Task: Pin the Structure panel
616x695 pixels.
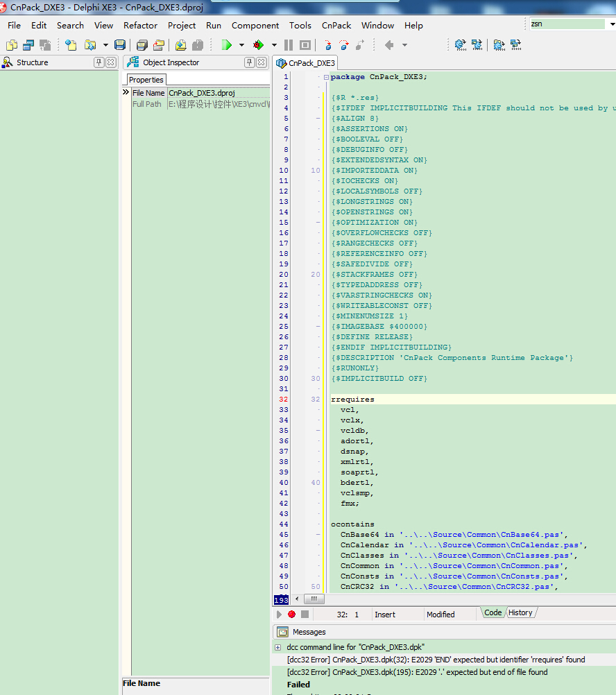Action: coord(99,62)
